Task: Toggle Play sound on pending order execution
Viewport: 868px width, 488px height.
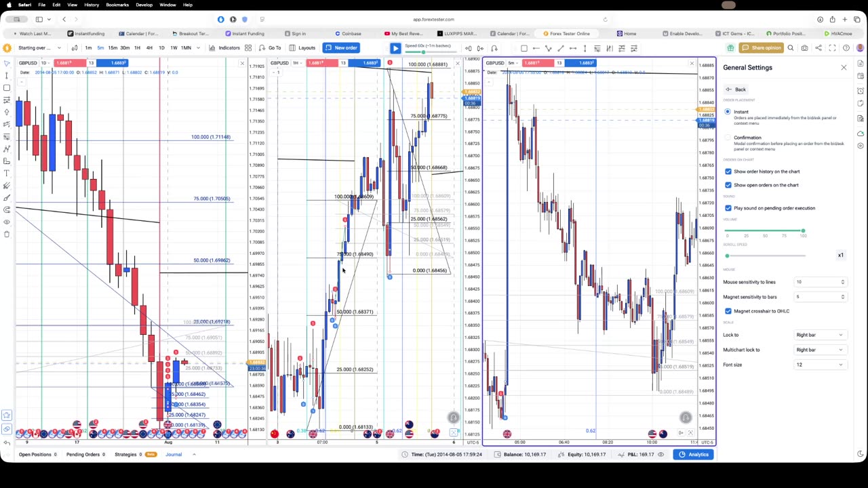Action: click(x=728, y=208)
